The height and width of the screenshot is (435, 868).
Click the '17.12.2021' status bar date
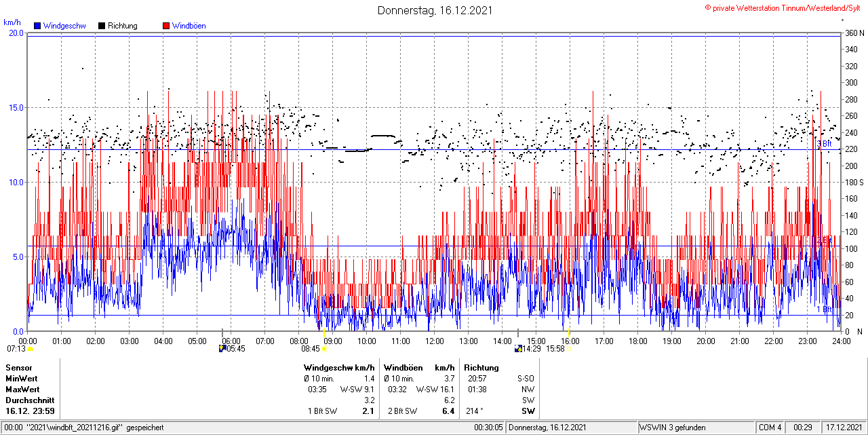point(844,428)
